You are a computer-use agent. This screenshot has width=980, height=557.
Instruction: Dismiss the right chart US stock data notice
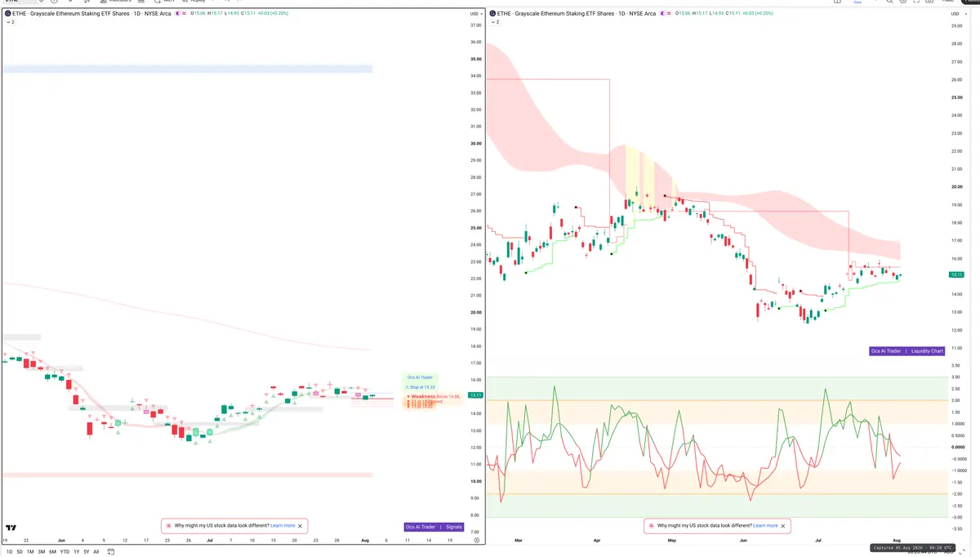coord(782,526)
